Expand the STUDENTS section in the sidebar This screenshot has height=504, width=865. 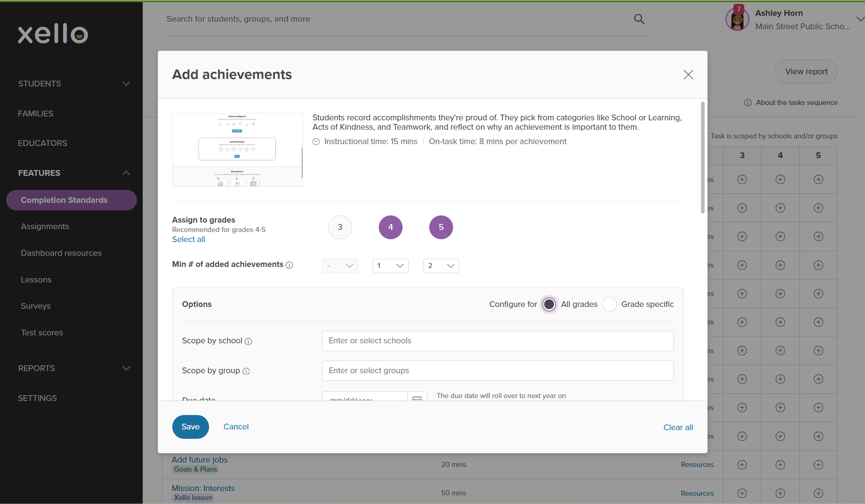[x=40, y=84]
